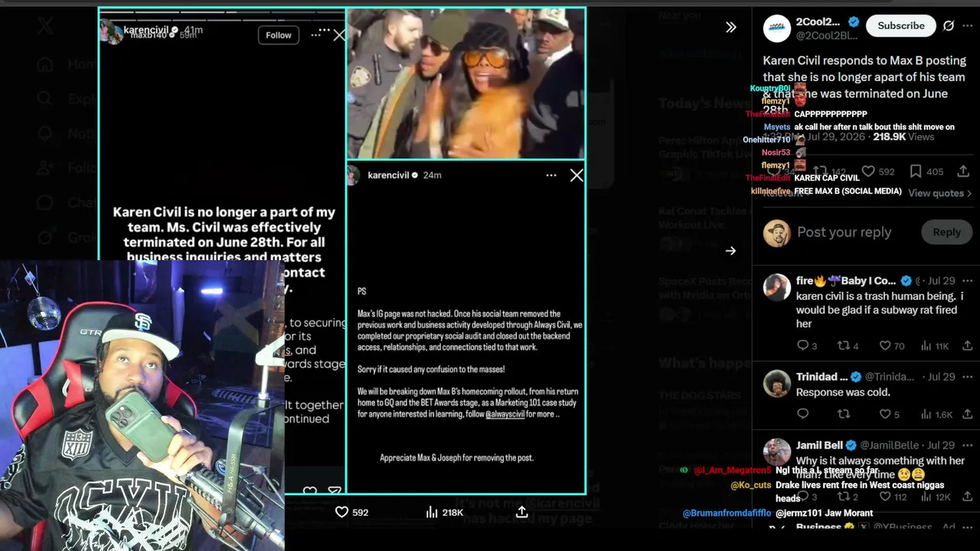
Task: Open fire Baby I Co avatar
Action: pos(777,288)
